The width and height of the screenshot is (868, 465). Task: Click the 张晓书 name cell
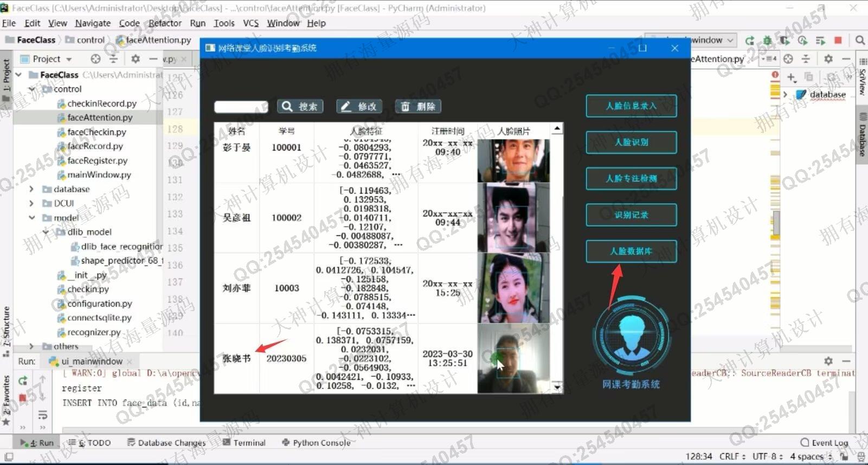coord(237,358)
